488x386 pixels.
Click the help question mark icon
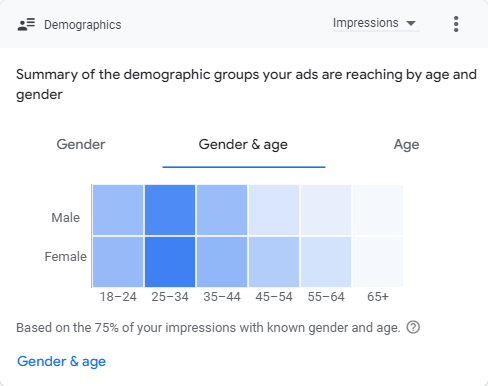(413, 327)
